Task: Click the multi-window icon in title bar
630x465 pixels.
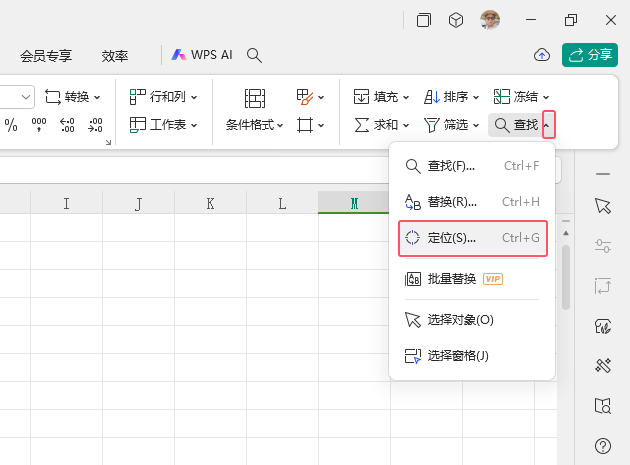Action: [423, 20]
